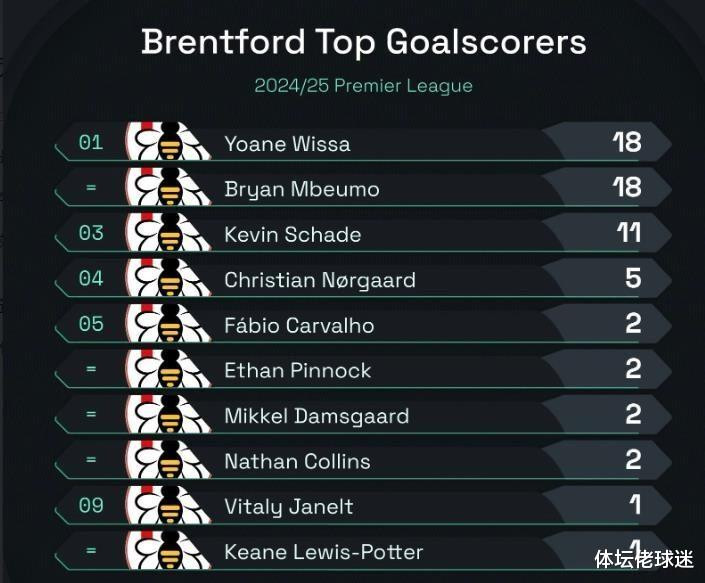Click the bee badge next to Nathan Collins
Image resolution: width=705 pixels, height=583 pixels.
(168, 459)
